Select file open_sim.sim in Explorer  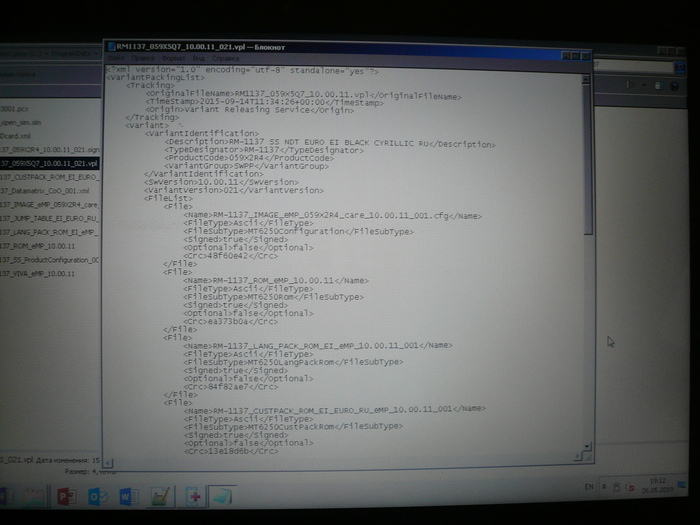coord(21,122)
